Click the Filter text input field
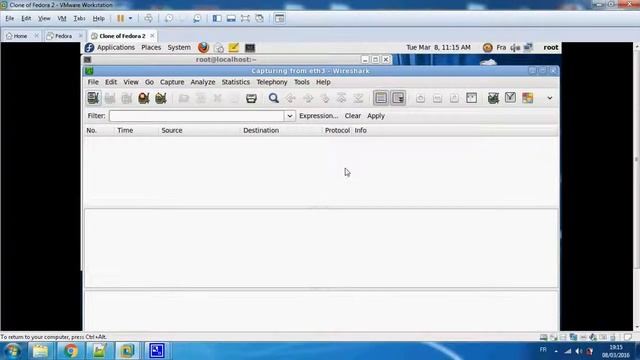This screenshot has height=360, width=640. tap(197, 116)
